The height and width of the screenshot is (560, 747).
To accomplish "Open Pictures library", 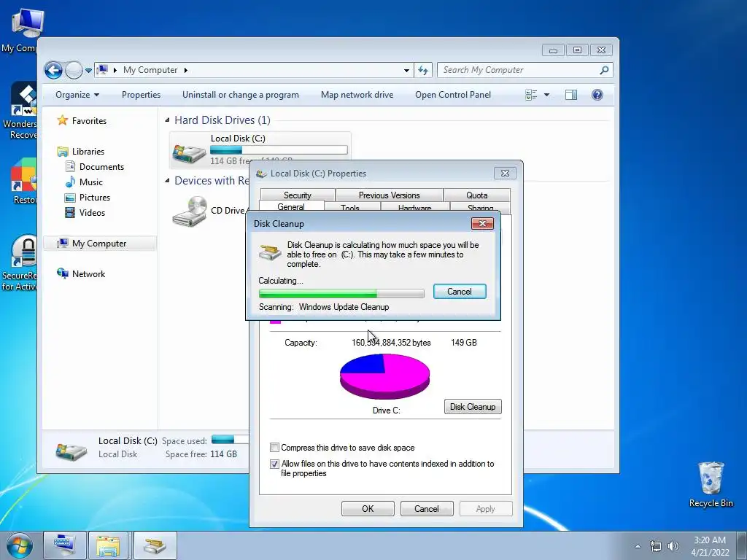I will pos(94,197).
